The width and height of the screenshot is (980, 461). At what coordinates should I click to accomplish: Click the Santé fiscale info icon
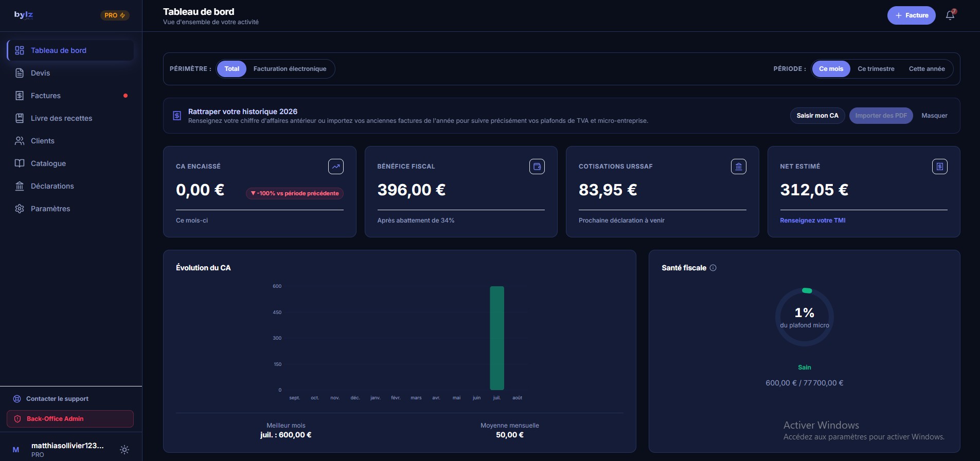click(713, 268)
